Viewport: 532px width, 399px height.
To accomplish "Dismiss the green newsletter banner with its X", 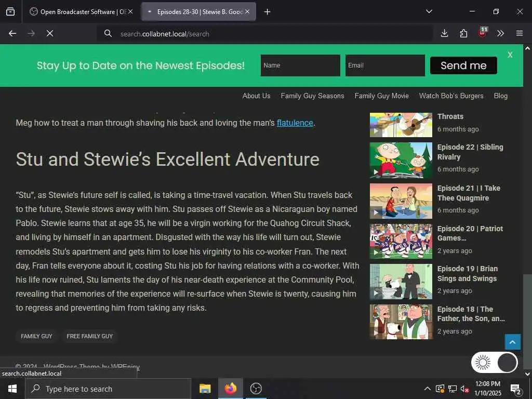I will point(510,55).
